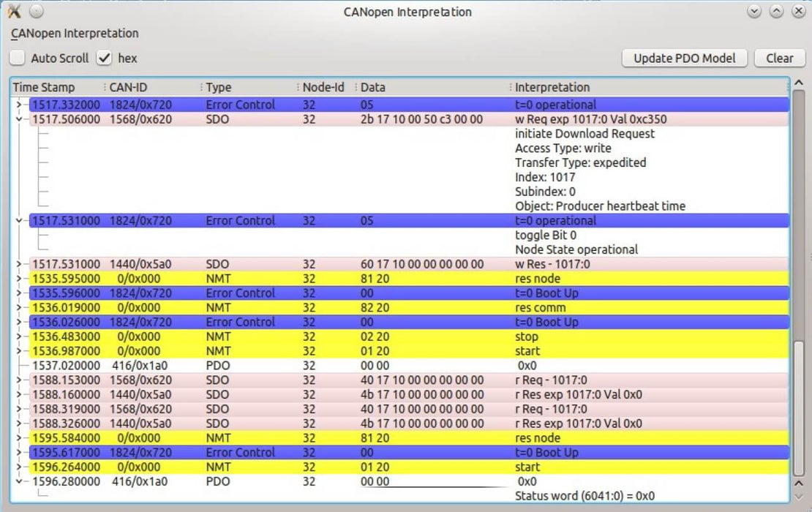The width and height of the screenshot is (812, 512).
Task: Expand the 1535.595000 NMT res node row
Action: pyautogui.click(x=19, y=279)
